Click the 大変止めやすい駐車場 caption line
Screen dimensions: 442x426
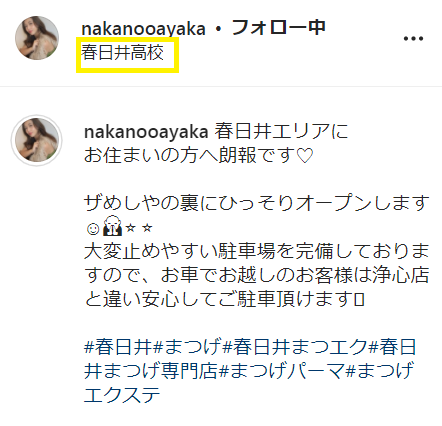(x=257, y=251)
